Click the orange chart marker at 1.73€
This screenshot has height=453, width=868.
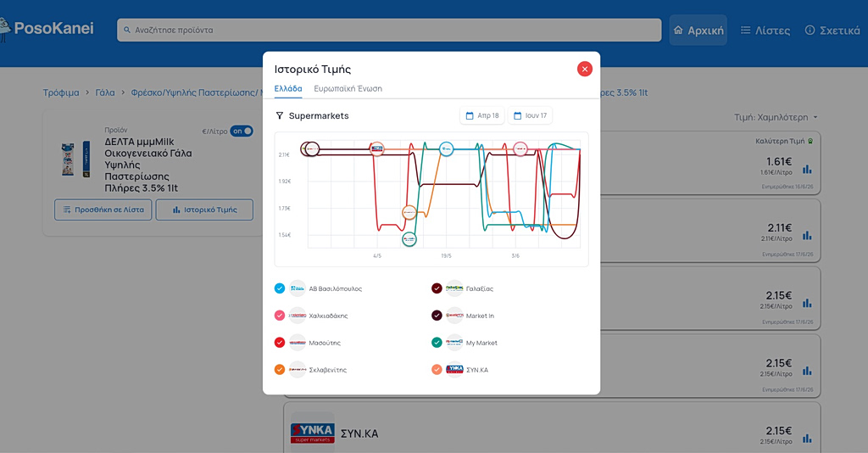point(409,213)
